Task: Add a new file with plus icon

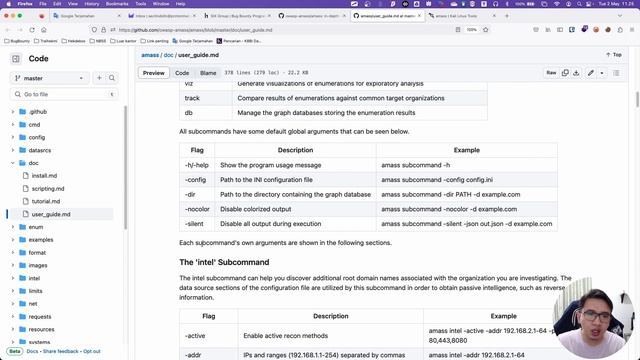Action: click(x=99, y=78)
